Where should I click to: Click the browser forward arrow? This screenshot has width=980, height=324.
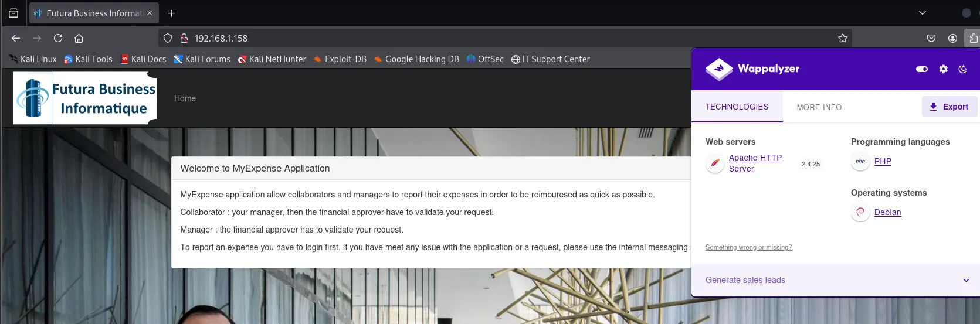pyautogui.click(x=37, y=38)
